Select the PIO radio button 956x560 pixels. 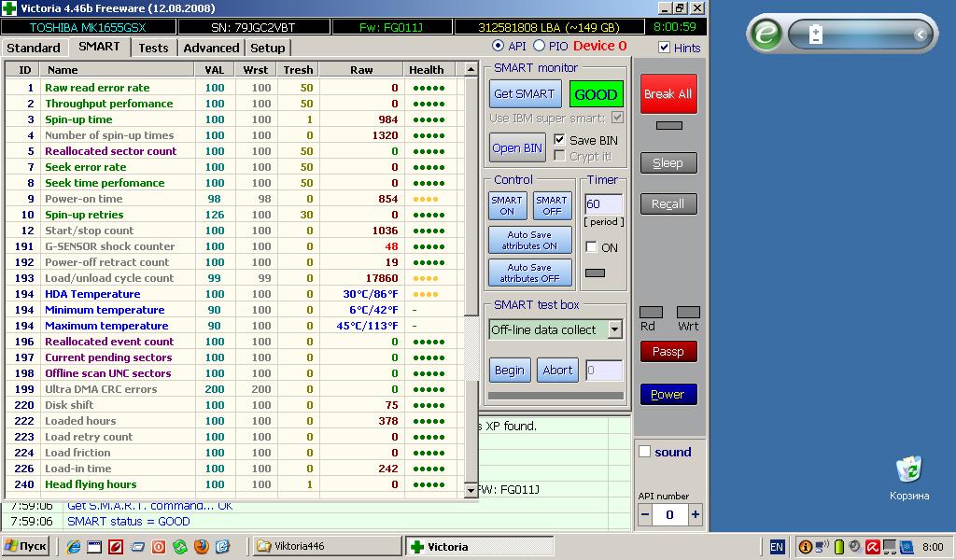point(539,46)
